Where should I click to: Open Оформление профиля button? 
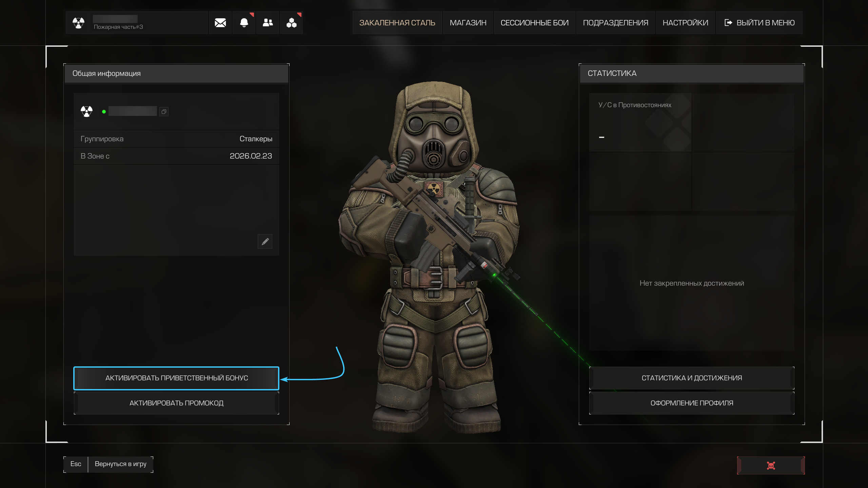click(692, 403)
